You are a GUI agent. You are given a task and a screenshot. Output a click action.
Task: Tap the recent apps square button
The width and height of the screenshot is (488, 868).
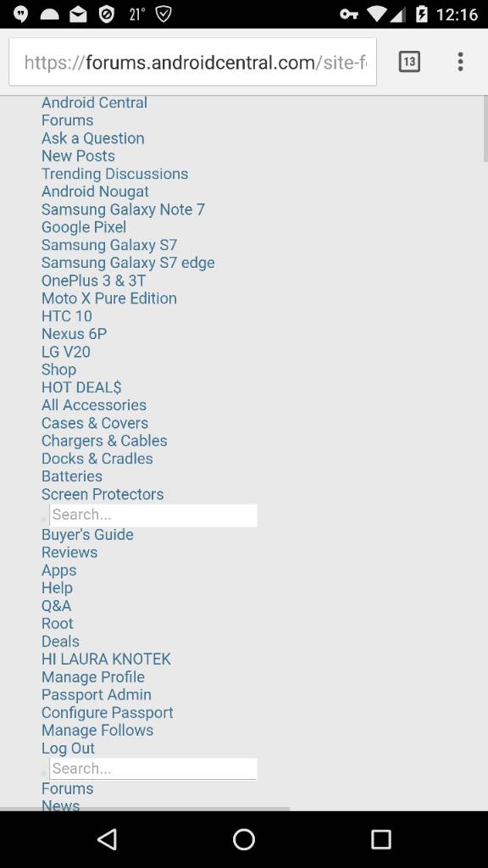point(380,839)
